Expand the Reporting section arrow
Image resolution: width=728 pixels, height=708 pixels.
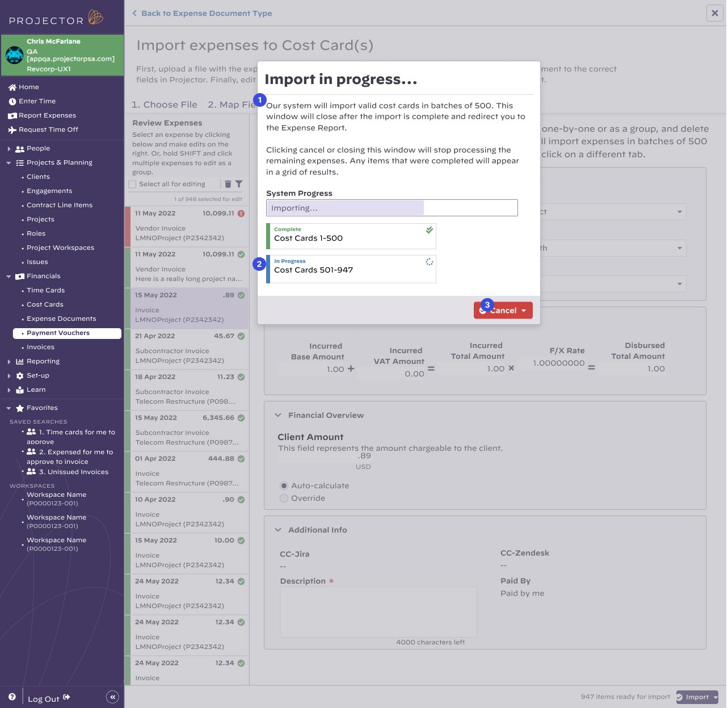pyautogui.click(x=9, y=362)
